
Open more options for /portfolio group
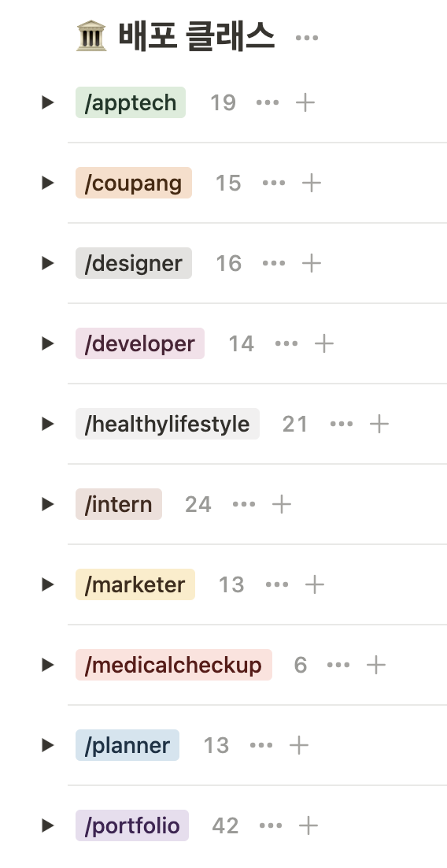(271, 826)
